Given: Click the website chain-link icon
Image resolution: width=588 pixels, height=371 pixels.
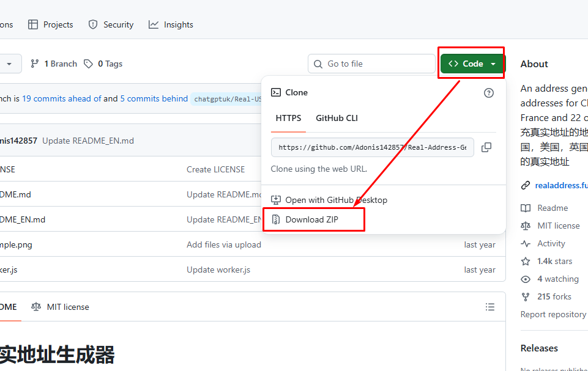Looking at the screenshot, I should (526, 186).
